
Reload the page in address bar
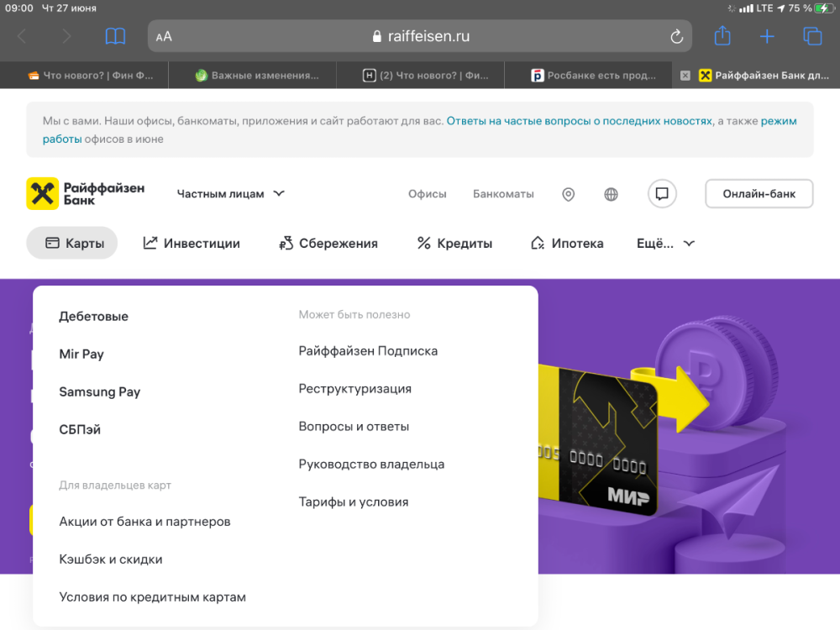(x=676, y=36)
